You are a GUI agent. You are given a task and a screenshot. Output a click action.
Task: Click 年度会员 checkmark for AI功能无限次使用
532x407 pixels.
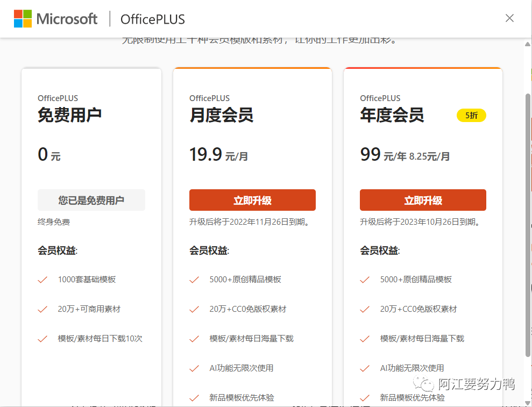[365, 368]
